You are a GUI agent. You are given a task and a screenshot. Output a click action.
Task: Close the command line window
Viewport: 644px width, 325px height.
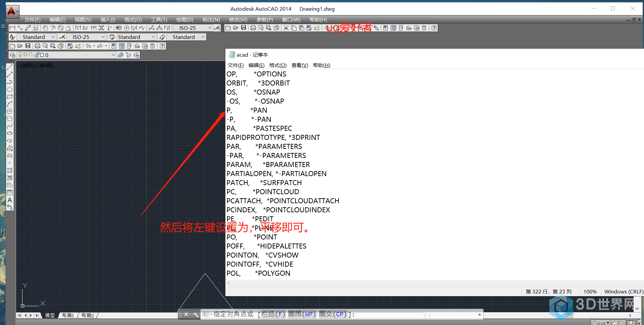[186, 315]
